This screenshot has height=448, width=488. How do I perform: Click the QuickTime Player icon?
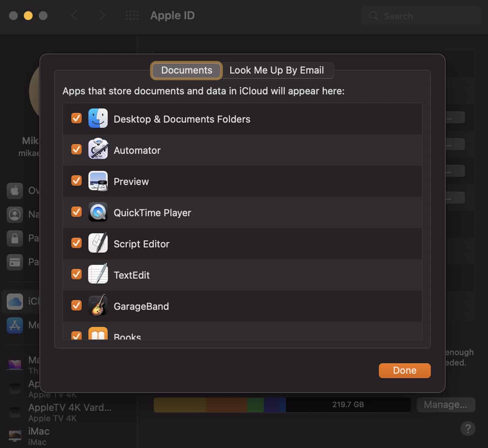pos(98,212)
